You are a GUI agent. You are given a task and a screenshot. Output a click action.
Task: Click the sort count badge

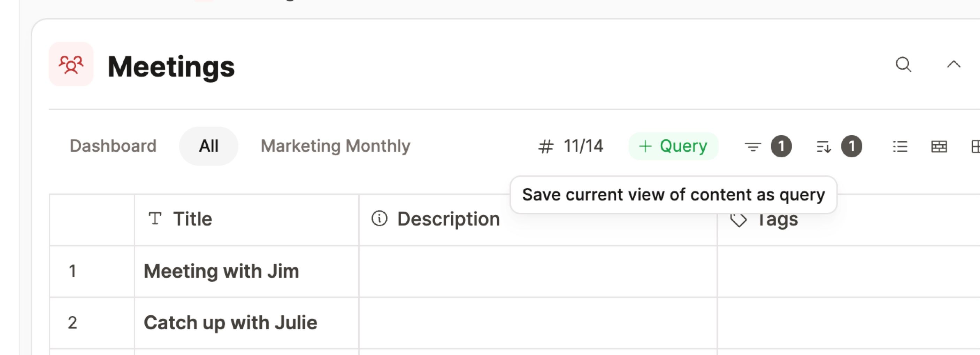pos(851,146)
